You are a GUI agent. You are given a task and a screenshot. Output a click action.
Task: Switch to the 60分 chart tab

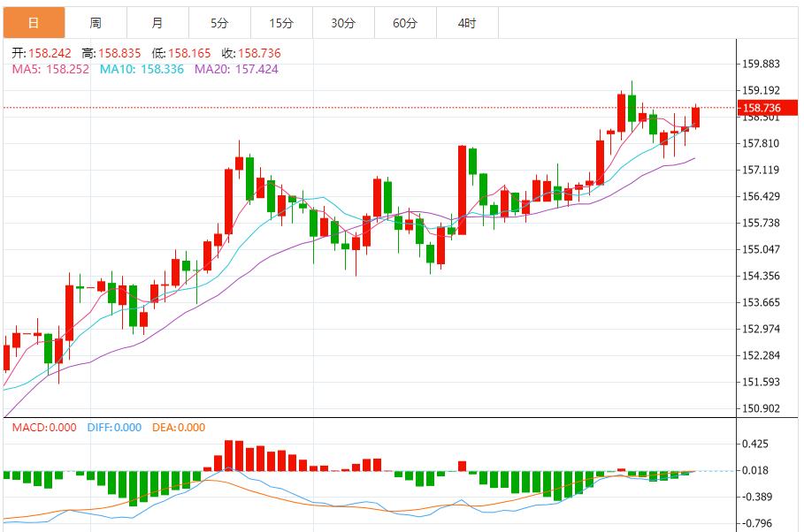pyautogui.click(x=405, y=23)
